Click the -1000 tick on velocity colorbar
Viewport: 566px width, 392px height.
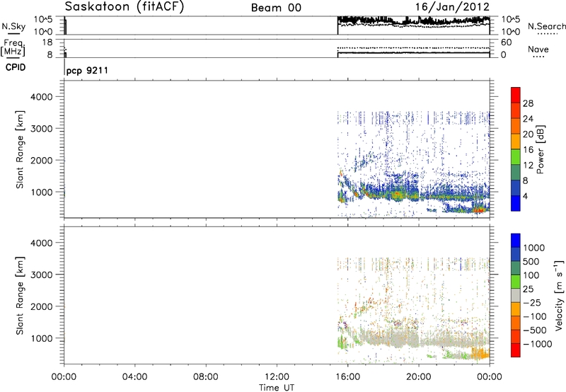pyautogui.click(x=538, y=344)
